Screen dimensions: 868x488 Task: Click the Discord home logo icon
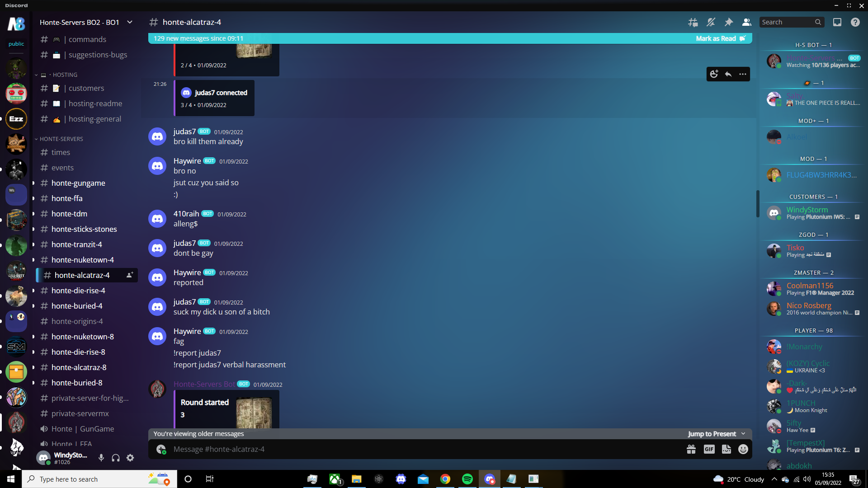pos(16,23)
